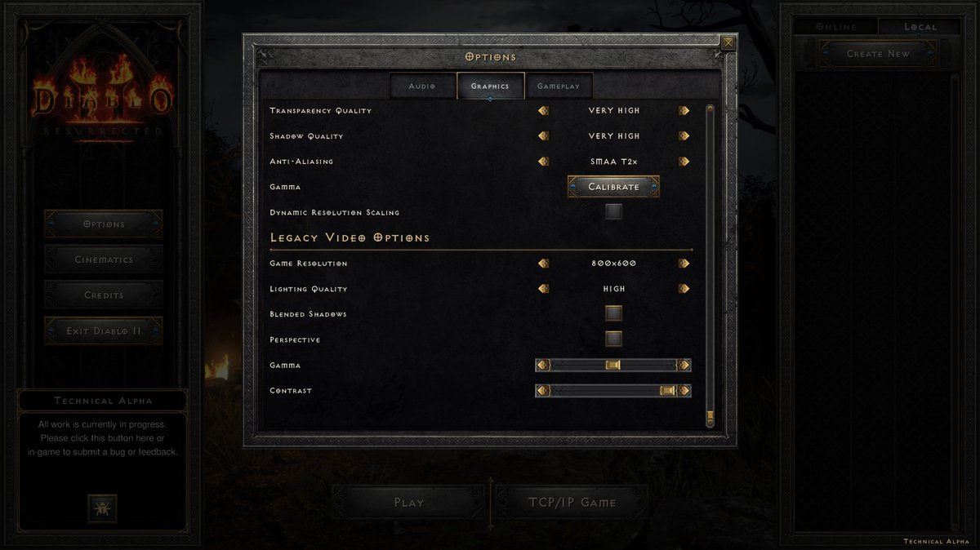The height and width of the screenshot is (550, 980).
Task: Click right arrow on Contrast slider
Action: tap(684, 391)
